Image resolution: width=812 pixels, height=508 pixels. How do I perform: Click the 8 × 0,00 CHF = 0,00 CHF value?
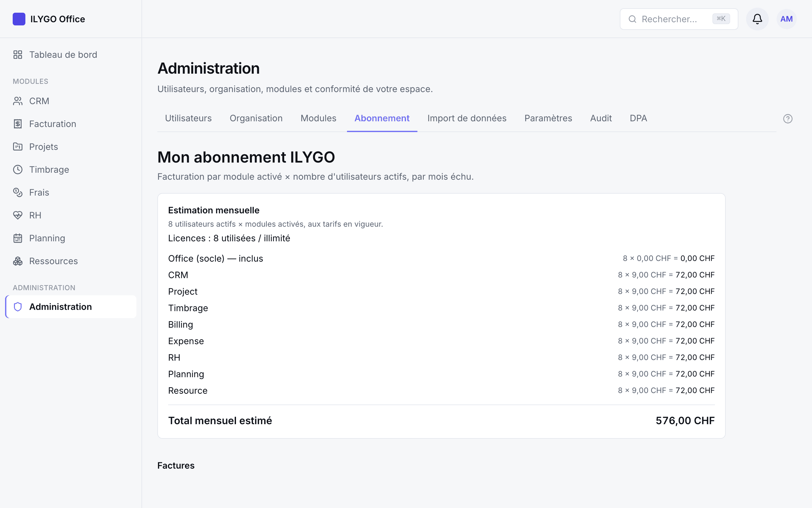click(x=668, y=258)
